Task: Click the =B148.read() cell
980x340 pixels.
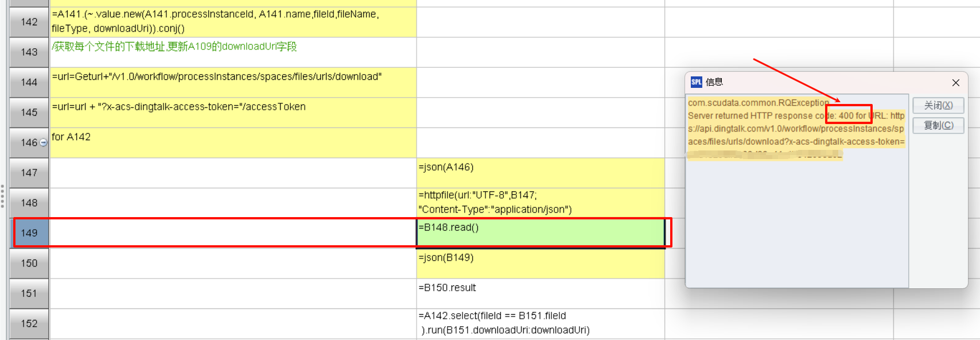Action: pyautogui.click(x=540, y=233)
